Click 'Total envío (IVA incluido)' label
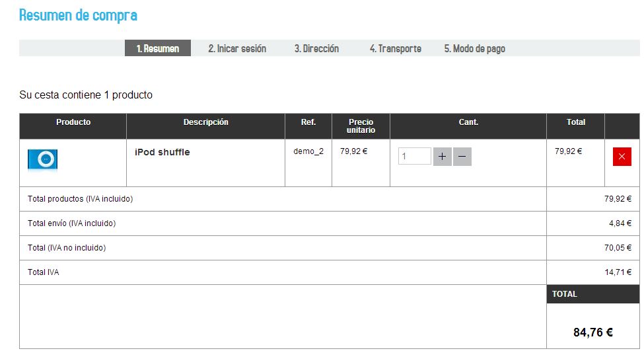644x353 pixels. (x=71, y=223)
